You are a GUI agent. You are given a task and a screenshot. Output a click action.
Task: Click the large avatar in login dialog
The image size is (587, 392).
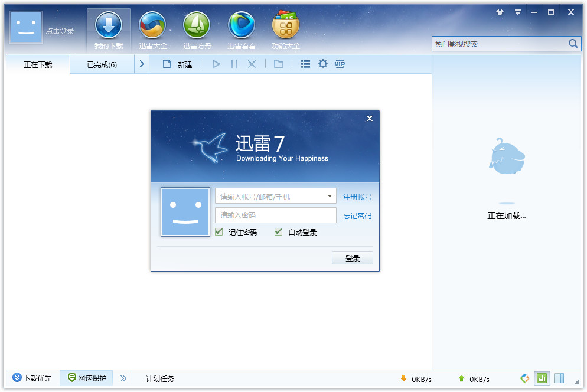(x=185, y=212)
